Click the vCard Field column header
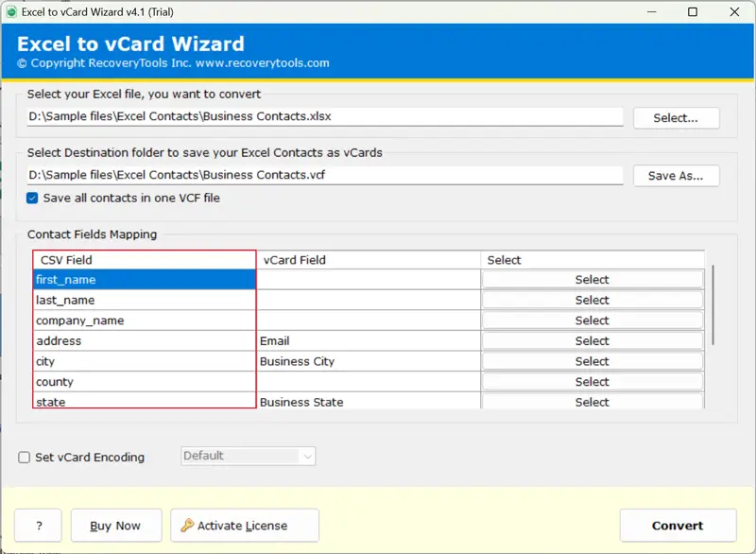 (368, 260)
